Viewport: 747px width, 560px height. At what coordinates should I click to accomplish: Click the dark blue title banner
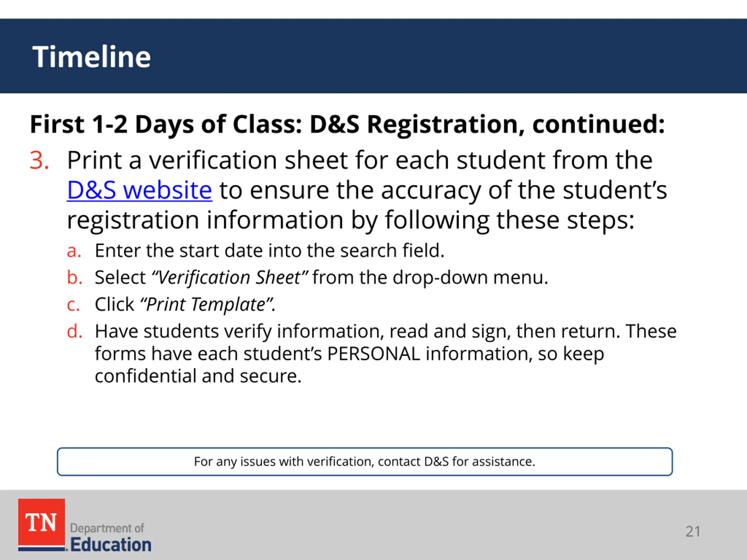373,56
